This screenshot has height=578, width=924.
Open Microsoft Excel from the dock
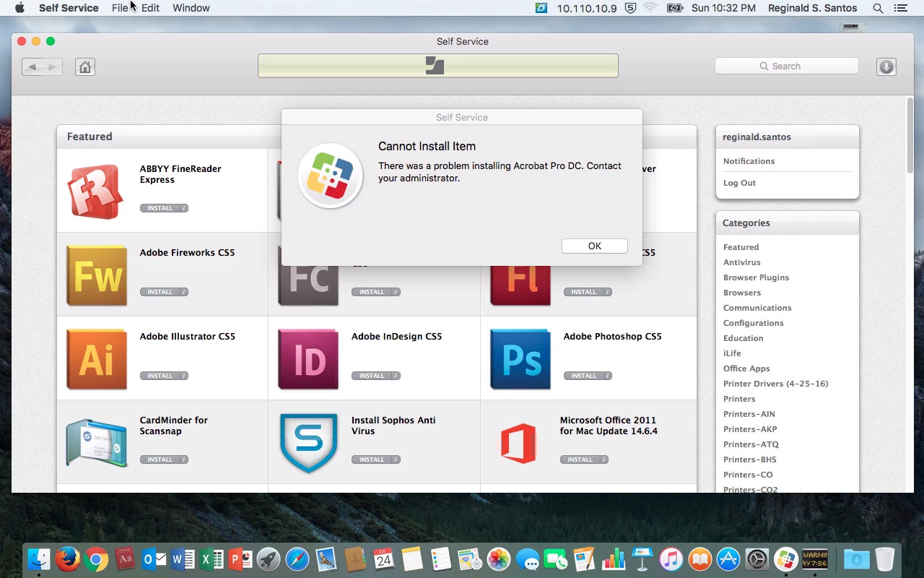tap(212, 558)
